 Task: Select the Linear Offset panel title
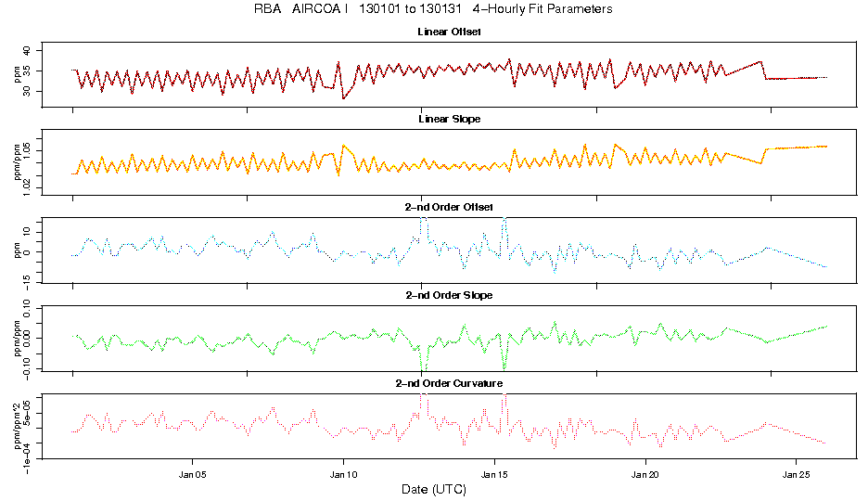pos(449,32)
